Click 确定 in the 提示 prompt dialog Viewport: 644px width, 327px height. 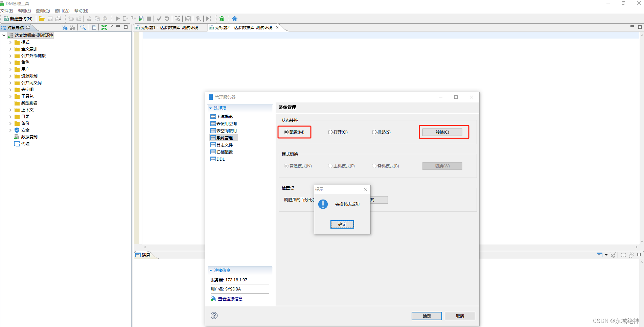(342, 225)
